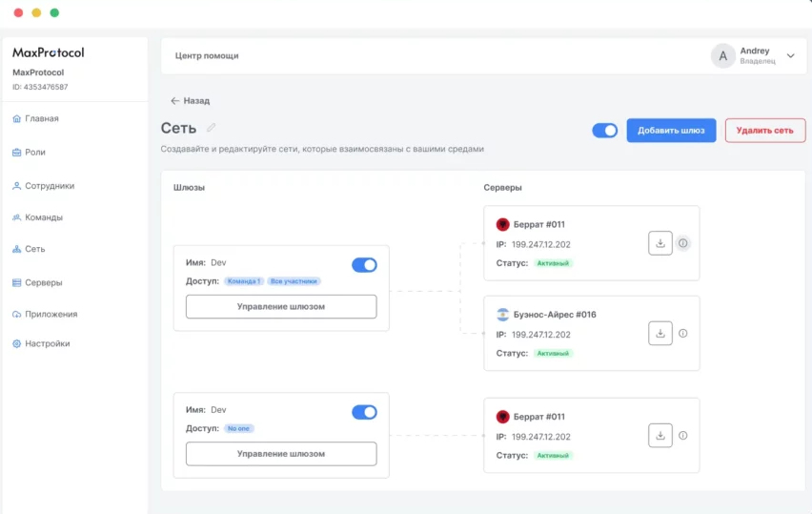Click Управление шлюзом for first gateway
The height and width of the screenshot is (514, 812).
click(x=281, y=307)
